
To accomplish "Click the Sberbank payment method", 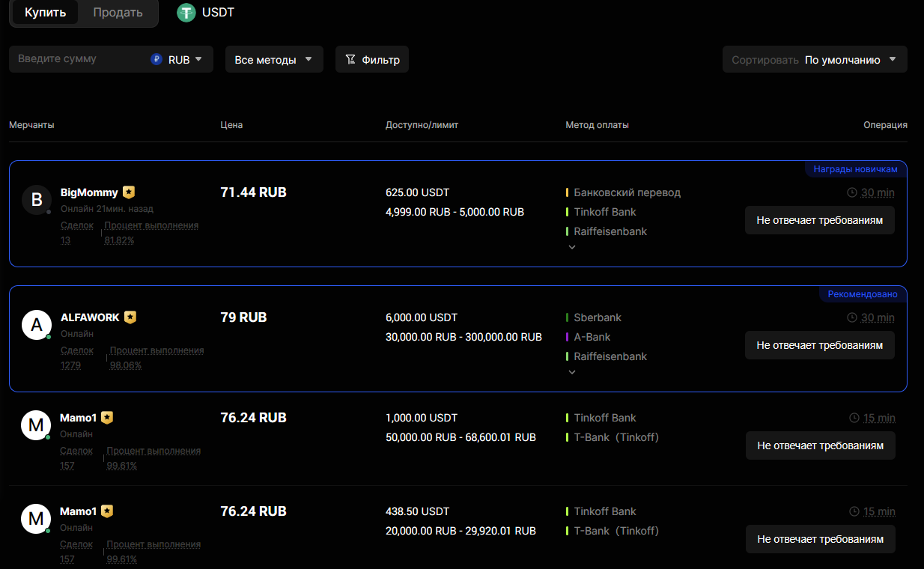I will tap(598, 317).
